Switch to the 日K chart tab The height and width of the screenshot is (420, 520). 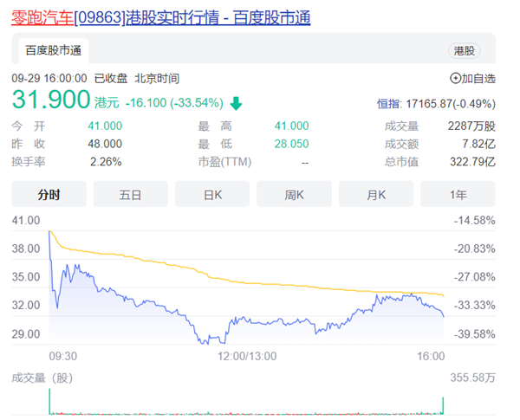tap(212, 195)
